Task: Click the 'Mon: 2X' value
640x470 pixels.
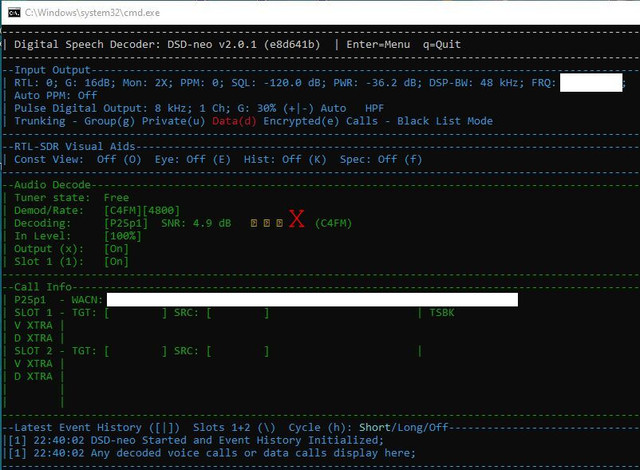Action: tap(148, 82)
